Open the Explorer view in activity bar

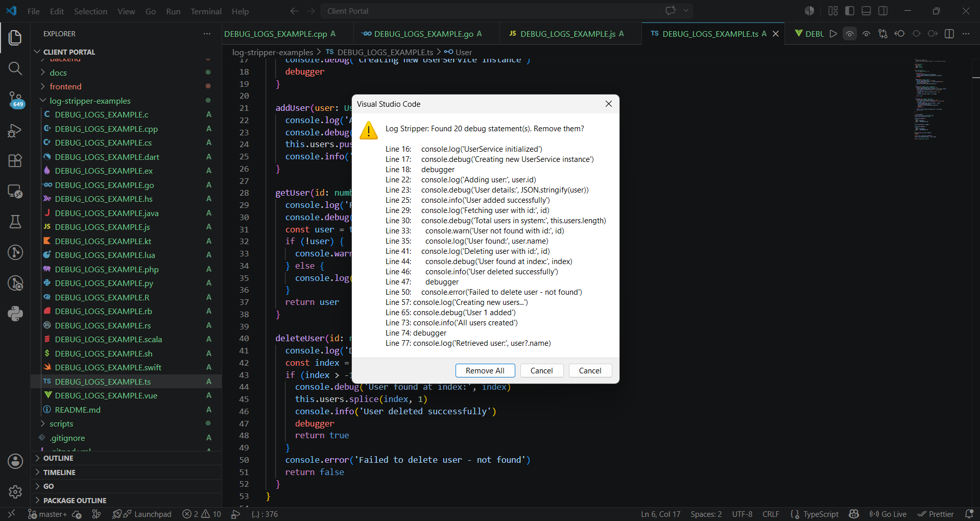[x=15, y=37]
